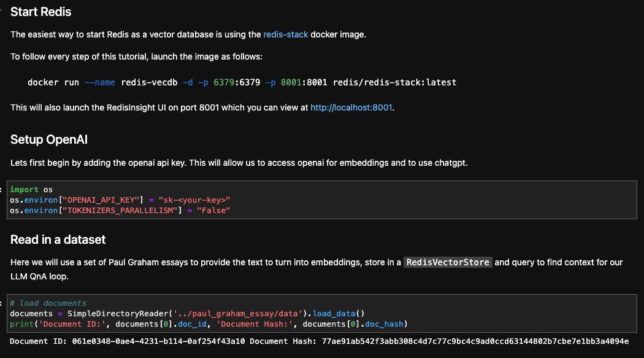This screenshot has height=358, width=644.
Task: Click the 'LLM QnA loop.' text
Action: [x=39, y=276]
